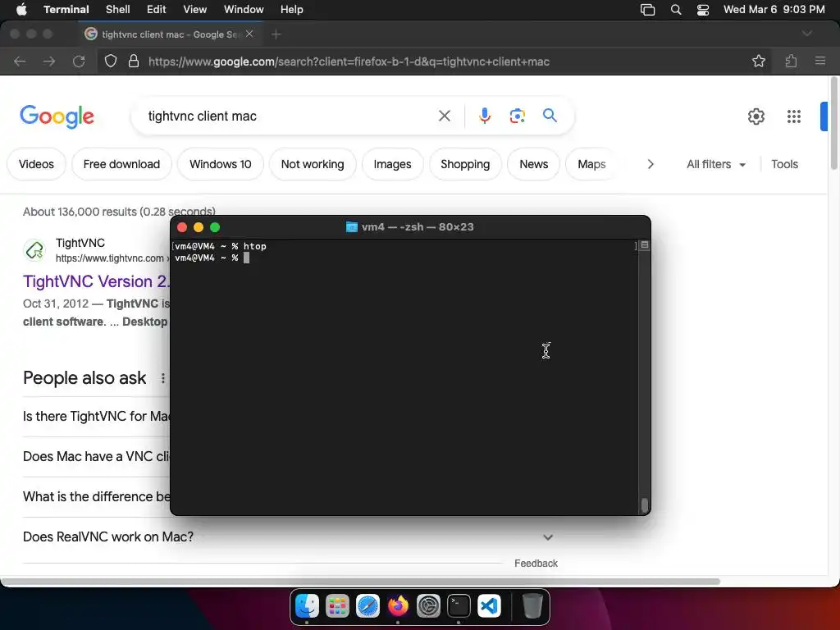Open a new Firefox tab with plus
840x630 pixels.
click(276, 34)
